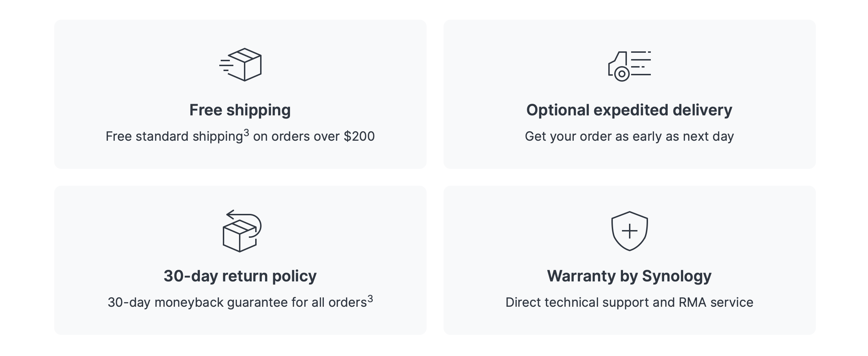Viewport: 868px width, 356px height.
Task: Click the fast-shipping box icon
Action: (240, 65)
